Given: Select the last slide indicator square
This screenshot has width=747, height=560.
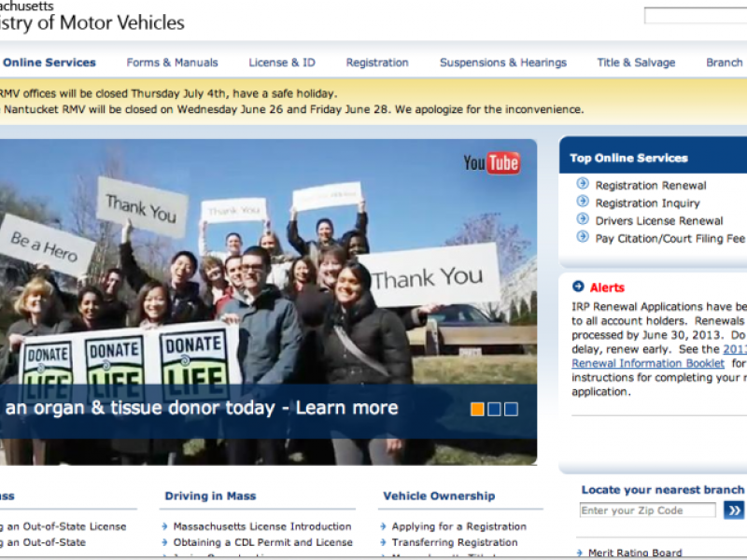Looking at the screenshot, I should 511,409.
